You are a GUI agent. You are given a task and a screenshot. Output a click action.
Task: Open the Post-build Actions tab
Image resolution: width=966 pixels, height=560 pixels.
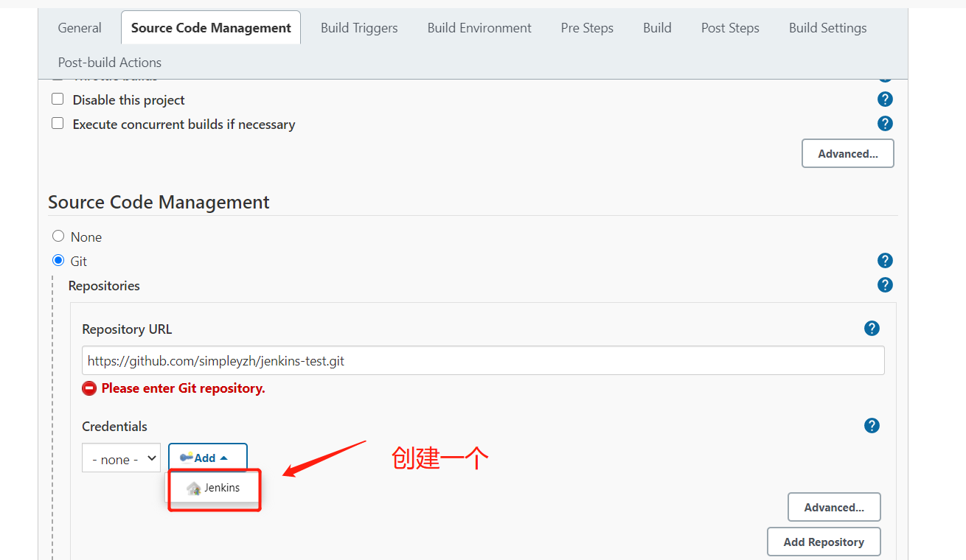coord(110,63)
